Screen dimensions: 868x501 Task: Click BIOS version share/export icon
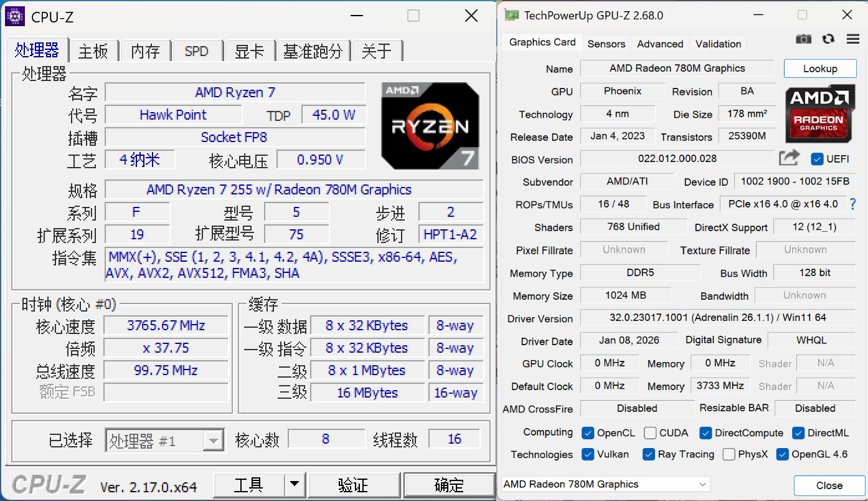click(788, 158)
